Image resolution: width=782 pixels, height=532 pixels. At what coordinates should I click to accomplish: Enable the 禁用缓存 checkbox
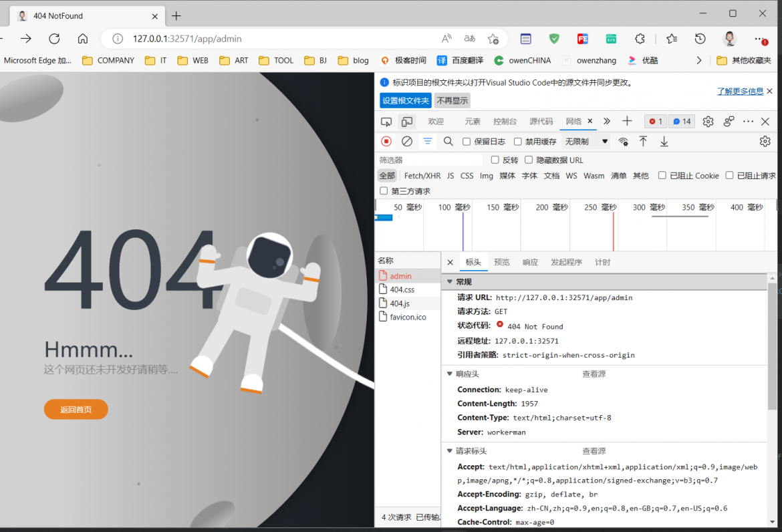click(x=518, y=142)
